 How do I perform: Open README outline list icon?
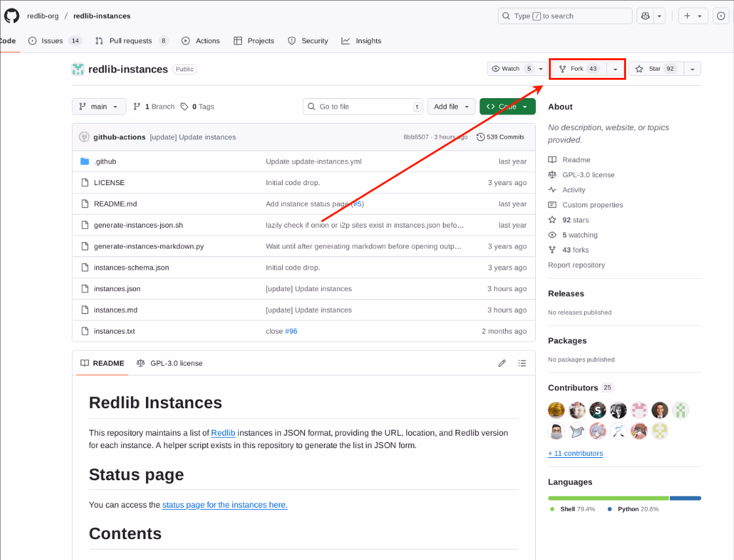pos(522,363)
